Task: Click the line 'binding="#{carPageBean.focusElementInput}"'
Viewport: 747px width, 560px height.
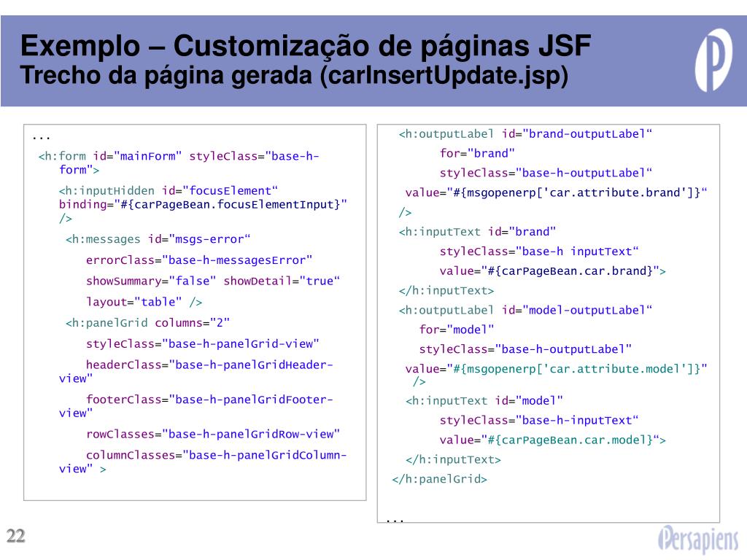Action: [x=203, y=205]
